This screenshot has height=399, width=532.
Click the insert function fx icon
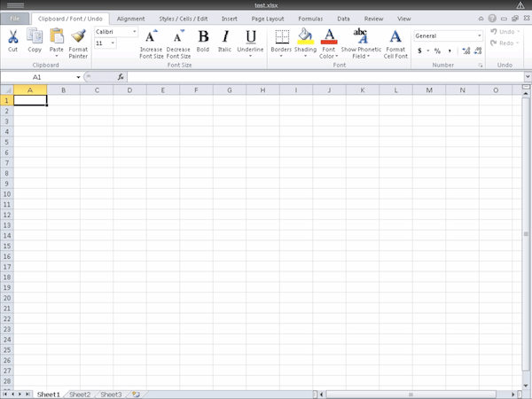click(x=121, y=77)
